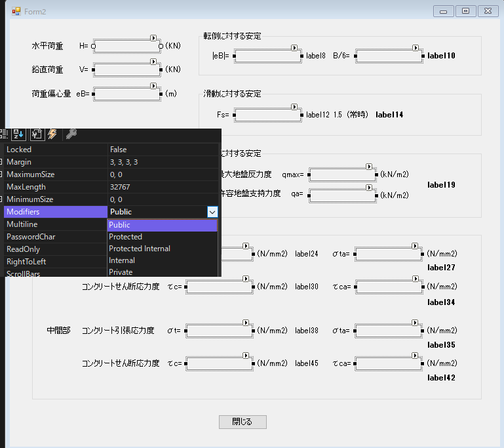
Task: Select the qa= text input field
Action: [x=343, y=195]
